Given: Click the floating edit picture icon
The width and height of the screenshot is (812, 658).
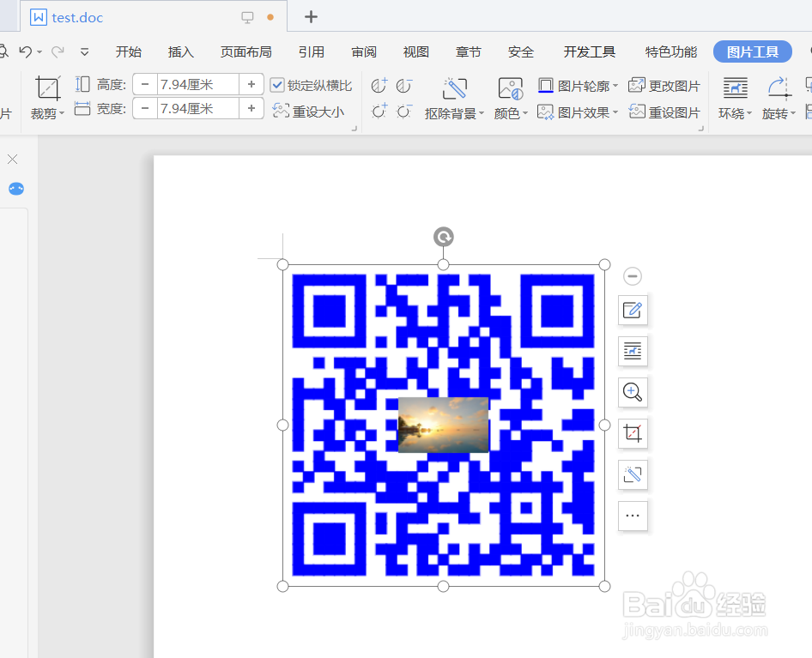Looking at the screenshot, I should [633, 310].
